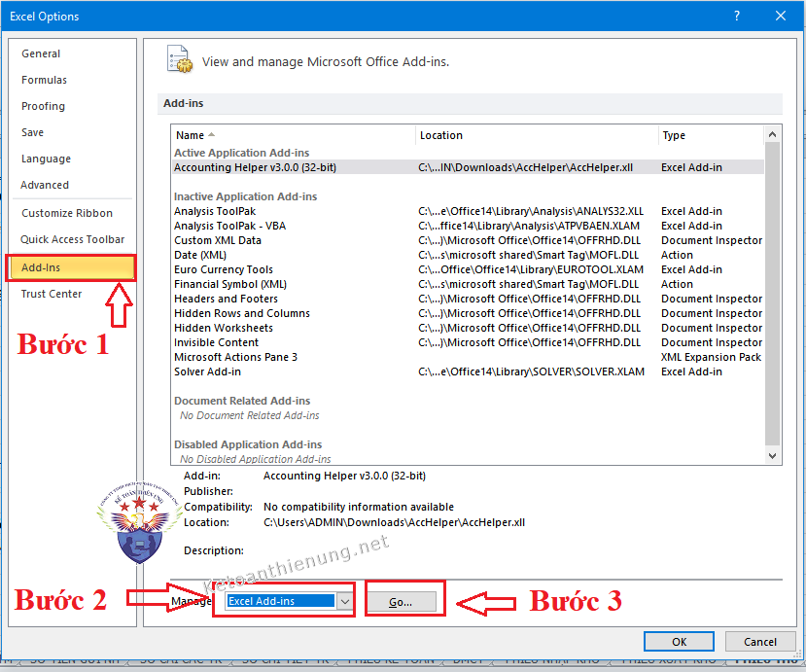Sort add-ins by Name column header

tap(190, 135)
